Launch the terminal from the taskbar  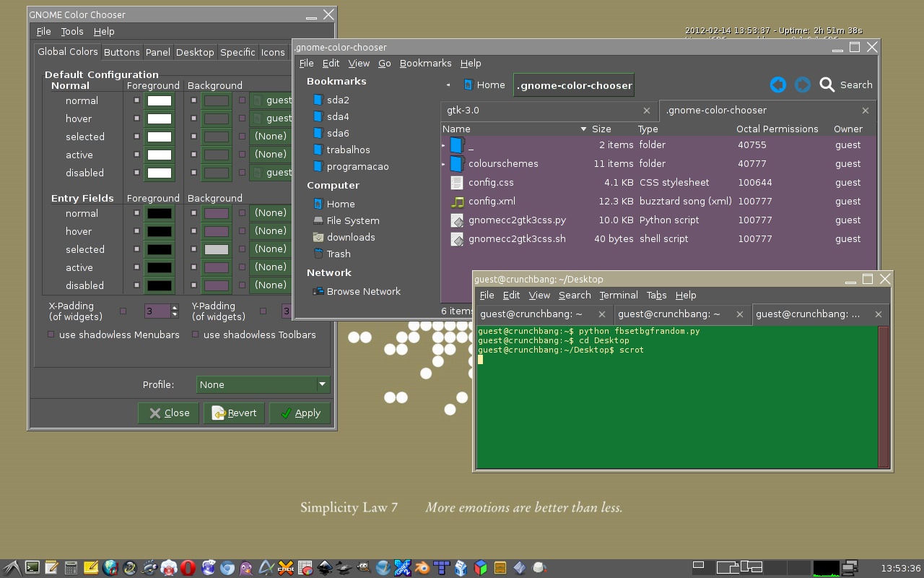tap(32, 568)
